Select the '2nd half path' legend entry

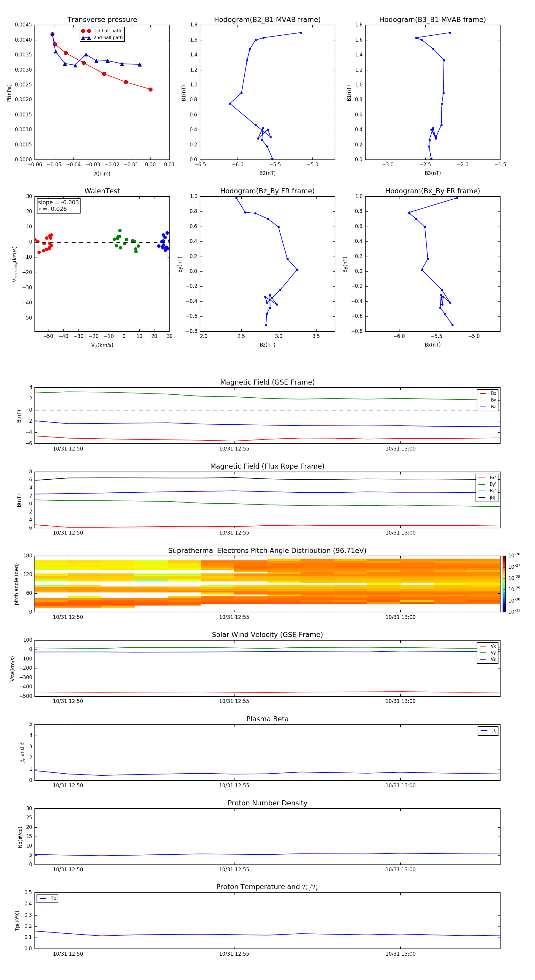(103, 38)
